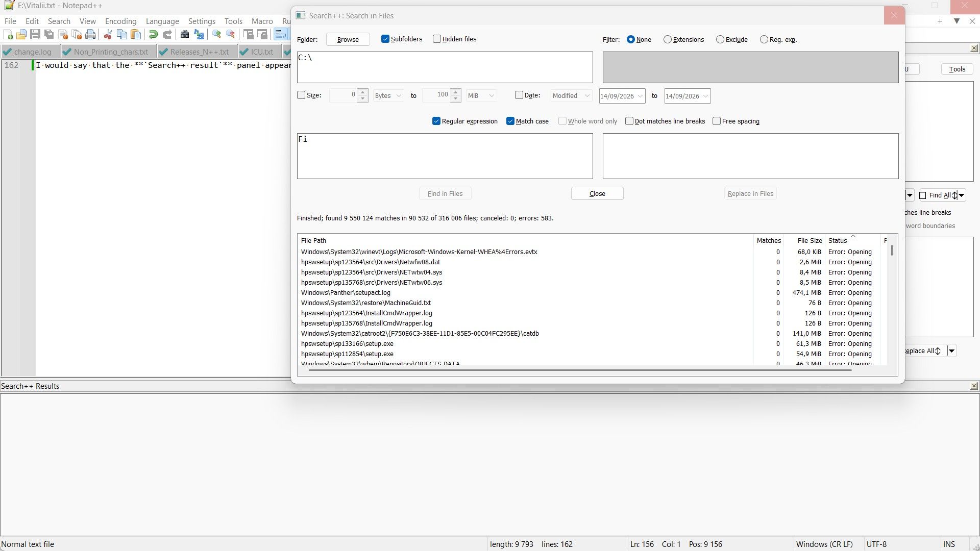Screen dimensions: 980x551
Task: Click the Redo arrow icon
Action: tap(167, 35)
